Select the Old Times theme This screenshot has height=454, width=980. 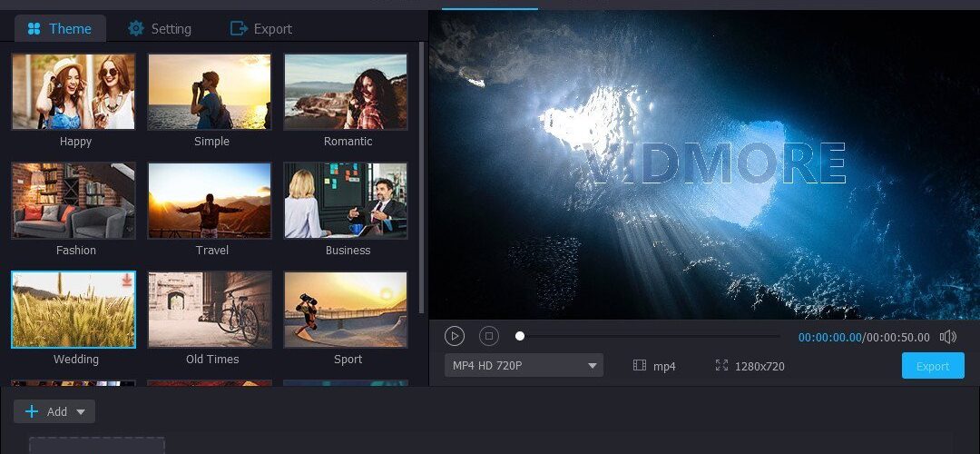point(210,310)
